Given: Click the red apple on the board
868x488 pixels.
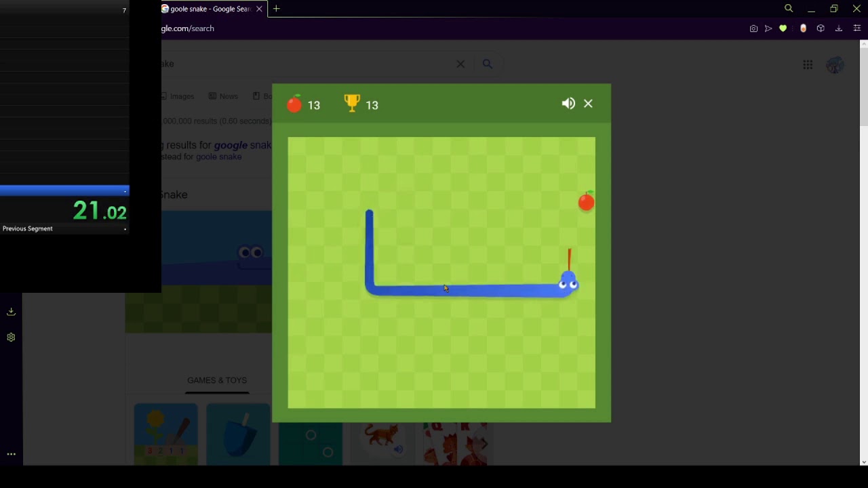Looking at the screenshot, I should (x=587, y=201).
